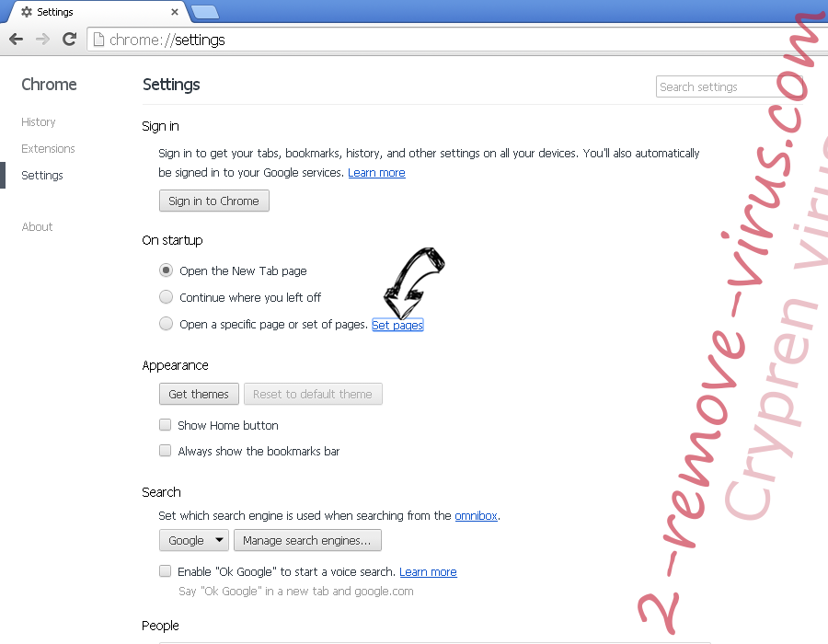Click the 'Get themes' button
This screenshot has height=644, width=828.
(x=199, y=394)
